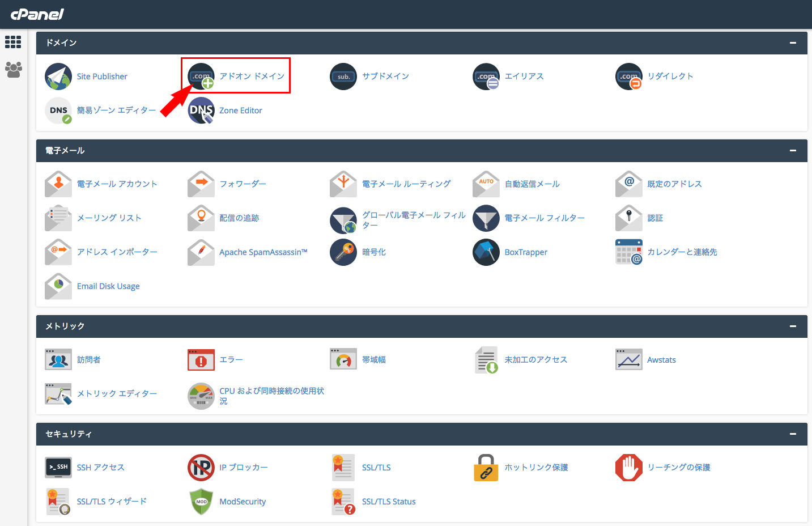
Task: Click the ホットリンク保護 padlock icon
Action: click(x=486, y=468)
